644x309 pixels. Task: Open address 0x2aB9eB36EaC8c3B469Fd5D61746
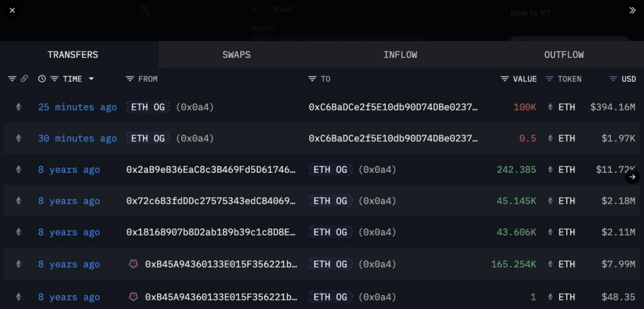click(211, 170)
